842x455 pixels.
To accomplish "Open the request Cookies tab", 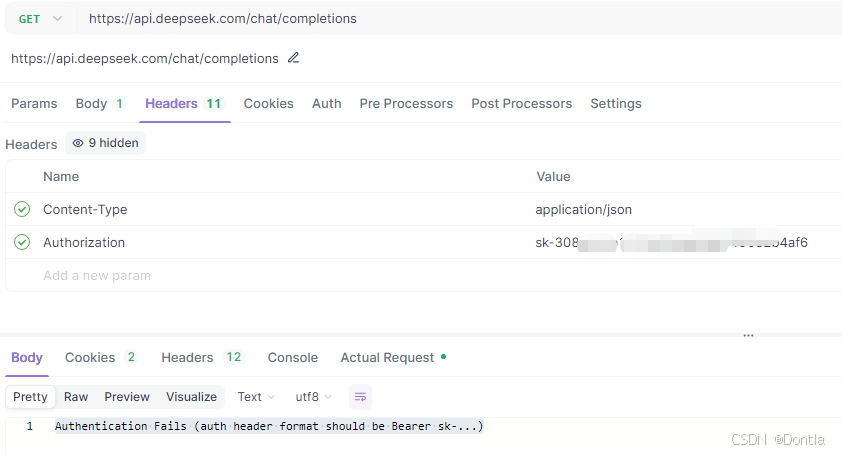I will click(268, 103).
